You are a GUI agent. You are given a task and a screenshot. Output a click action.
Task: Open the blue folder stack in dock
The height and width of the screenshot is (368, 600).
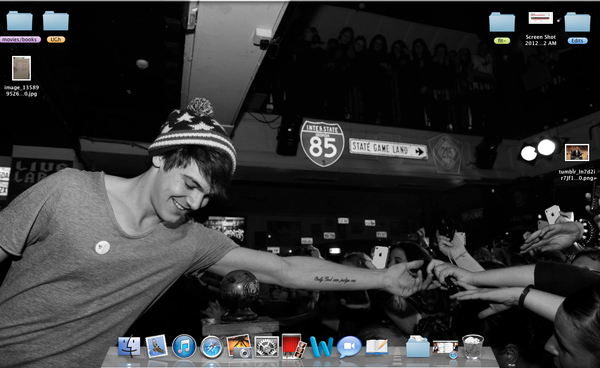pyautogui.click(x=418, y=346)
